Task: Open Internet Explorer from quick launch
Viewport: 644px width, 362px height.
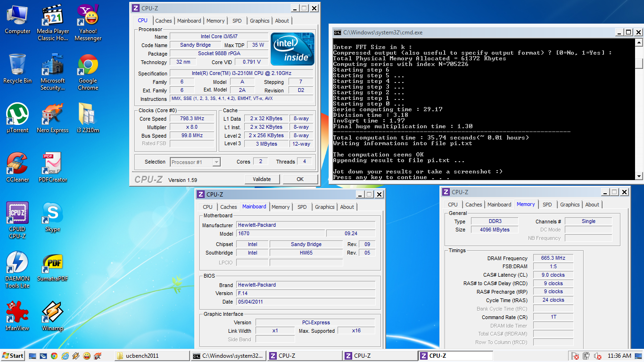Action: tap(65, 356)
